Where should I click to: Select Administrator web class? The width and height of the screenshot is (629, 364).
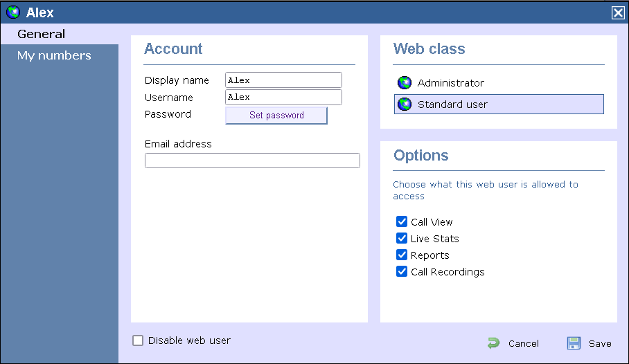[450, 83]
